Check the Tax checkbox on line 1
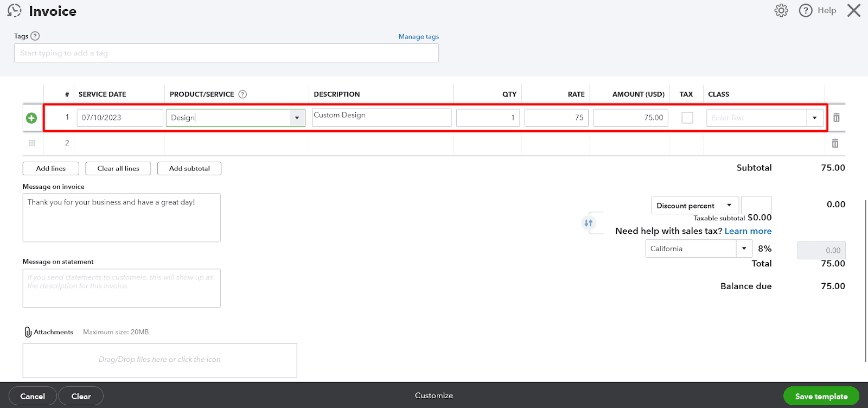Screen dimensions: 868x408 [x=687, y=118]
